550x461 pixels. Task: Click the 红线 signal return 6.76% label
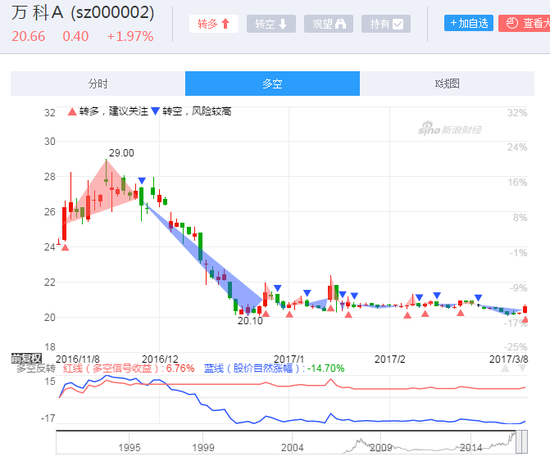tap(129, 368)
